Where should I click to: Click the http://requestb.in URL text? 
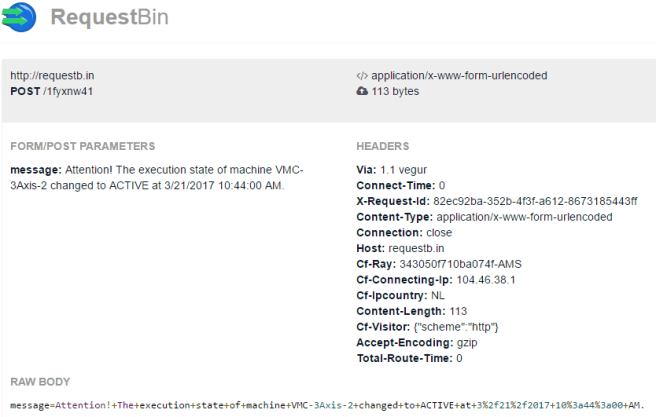52,76
